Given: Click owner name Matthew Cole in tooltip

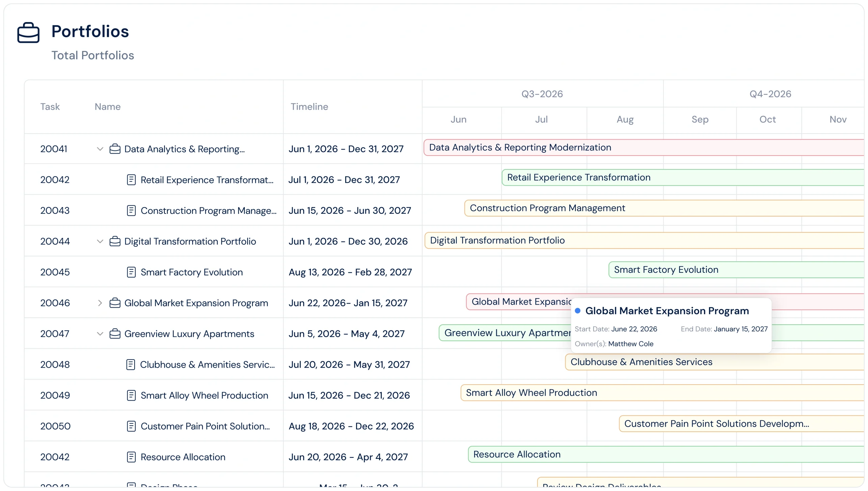Looking at the screenshot, I should click(x=631, y=344).
